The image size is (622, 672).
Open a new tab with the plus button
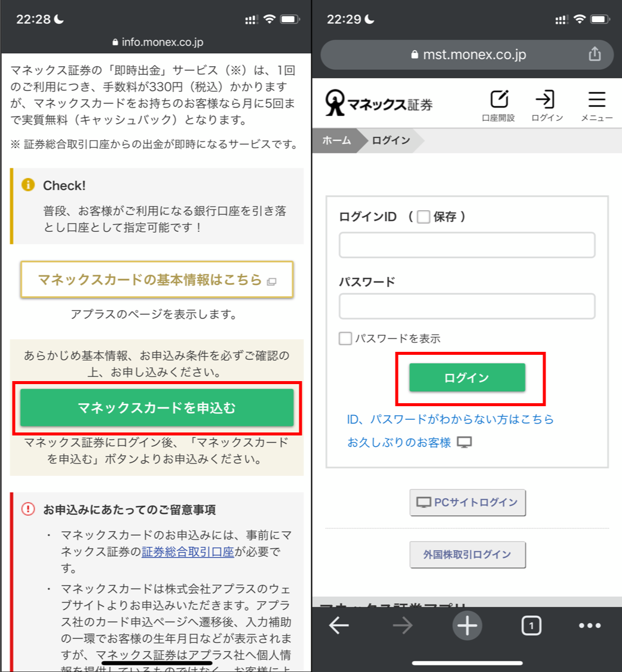tap(467, 626)
